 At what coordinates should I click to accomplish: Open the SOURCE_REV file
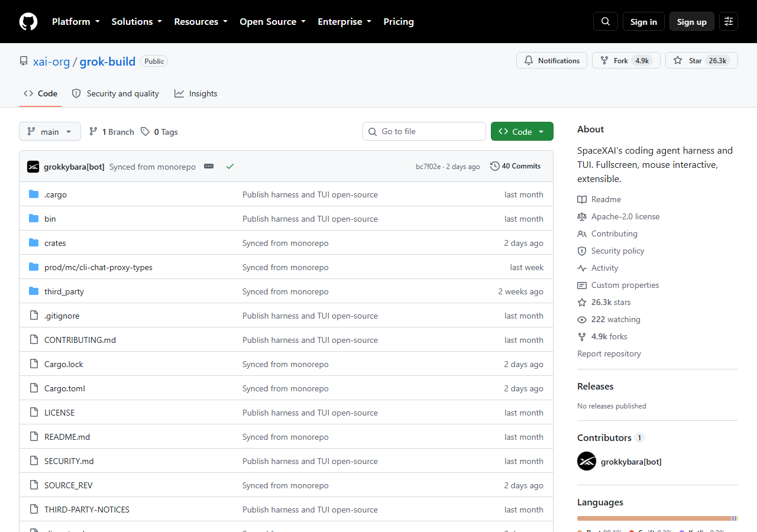(68, 485)
